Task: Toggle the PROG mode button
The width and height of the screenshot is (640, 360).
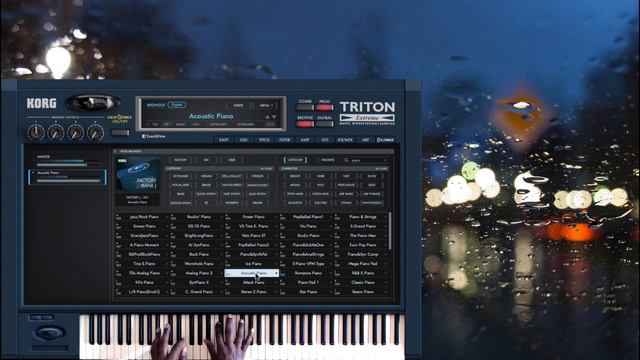Action: coord(324,107)
